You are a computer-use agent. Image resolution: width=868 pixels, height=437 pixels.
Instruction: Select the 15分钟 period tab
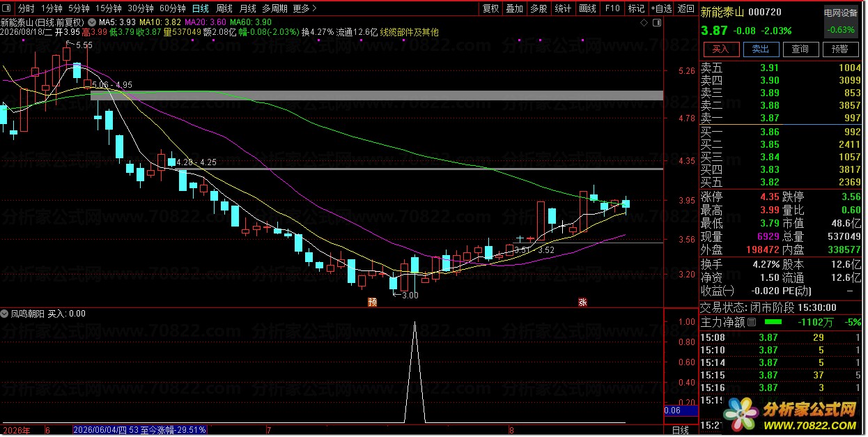pyautogui.click(x=109, y=8)
